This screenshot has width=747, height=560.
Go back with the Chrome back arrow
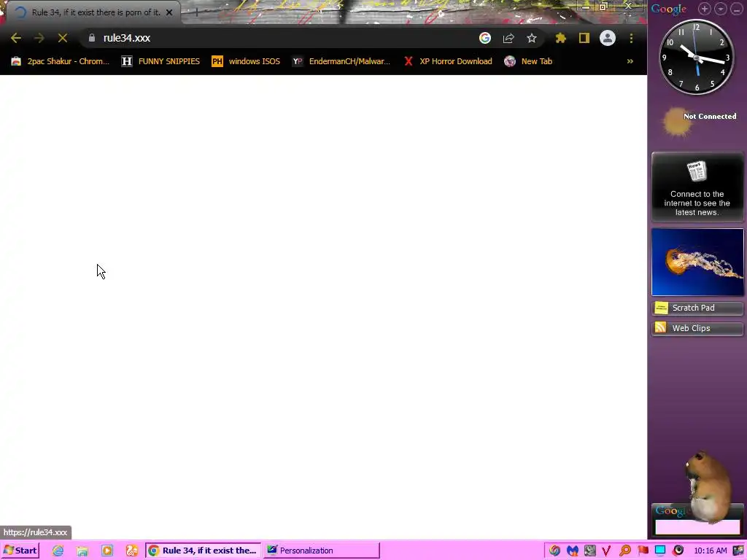(x=16, y=38)
